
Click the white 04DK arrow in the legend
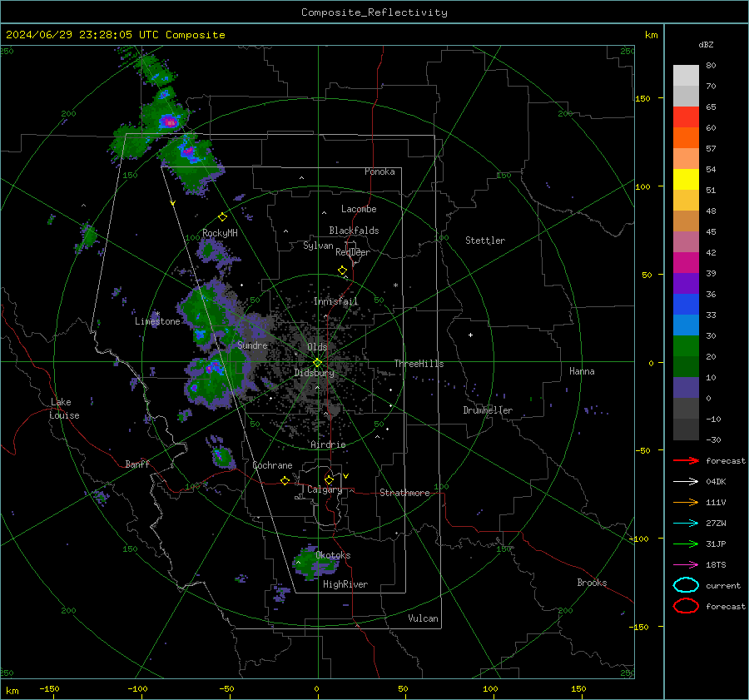tap(686, 481)
